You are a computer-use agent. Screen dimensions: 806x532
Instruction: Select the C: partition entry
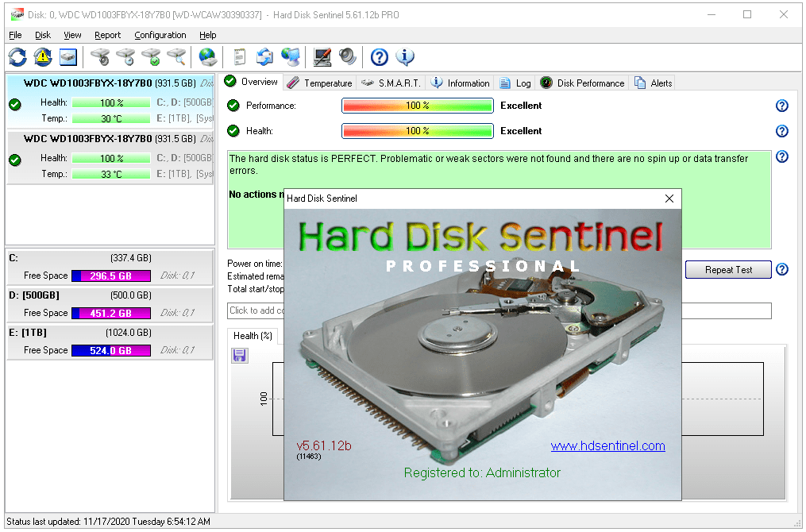110,267
